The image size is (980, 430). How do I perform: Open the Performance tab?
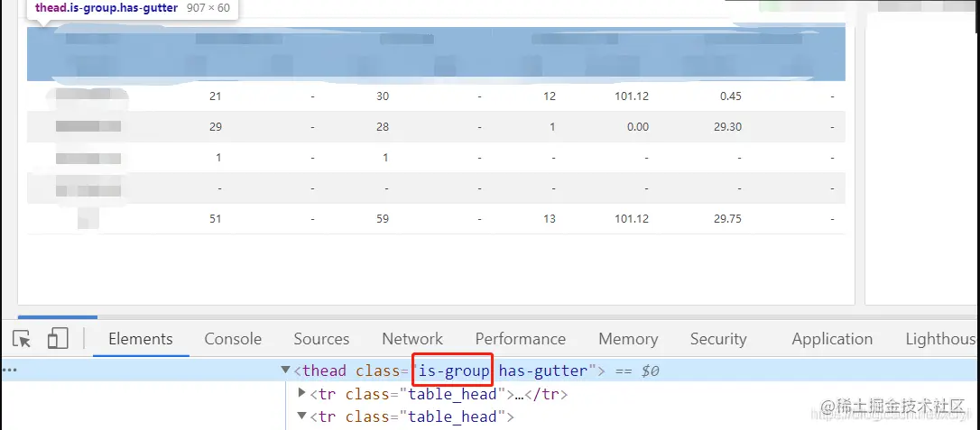(x=520, y=339)
